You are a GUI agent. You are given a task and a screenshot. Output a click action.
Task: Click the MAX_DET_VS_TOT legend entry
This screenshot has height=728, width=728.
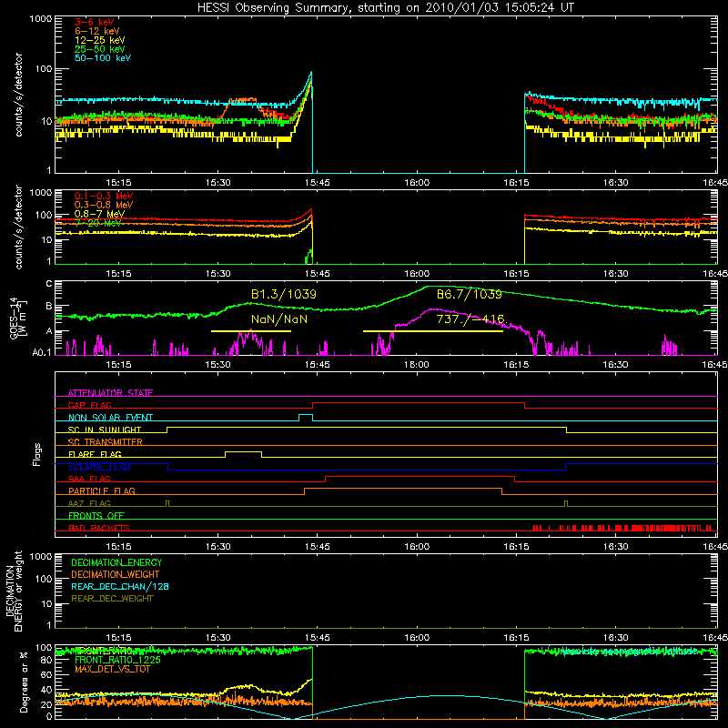pos(112,669)
